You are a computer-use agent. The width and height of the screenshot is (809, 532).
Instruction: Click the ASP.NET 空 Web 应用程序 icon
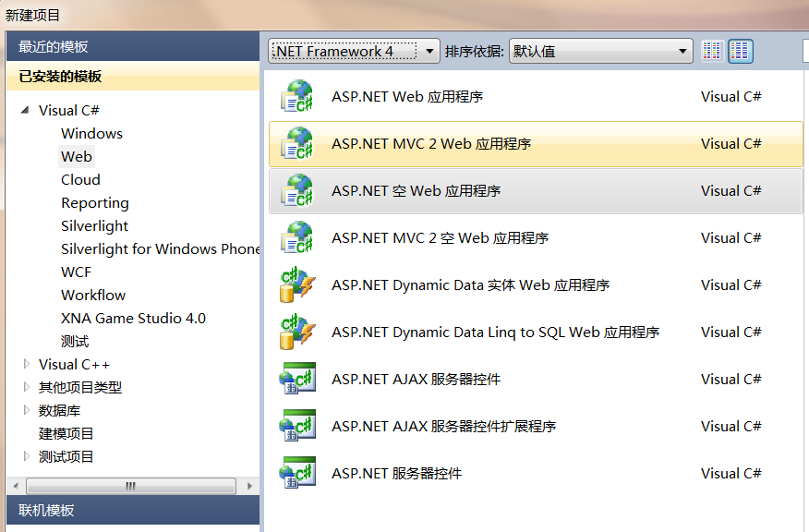pos(297,191)
